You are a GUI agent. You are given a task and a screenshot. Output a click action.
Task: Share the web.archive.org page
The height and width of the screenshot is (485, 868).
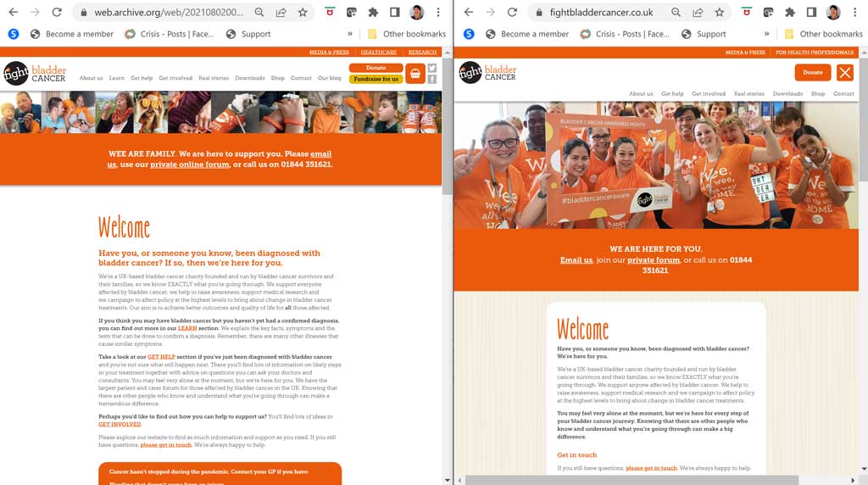point(281,12)
